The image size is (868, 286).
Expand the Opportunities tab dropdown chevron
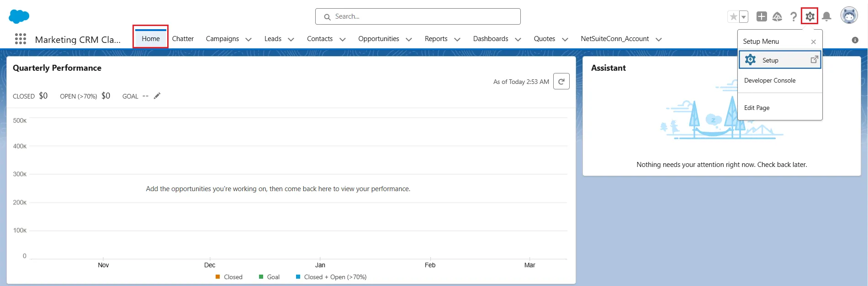pyautogui.click(x=409, y=39)
